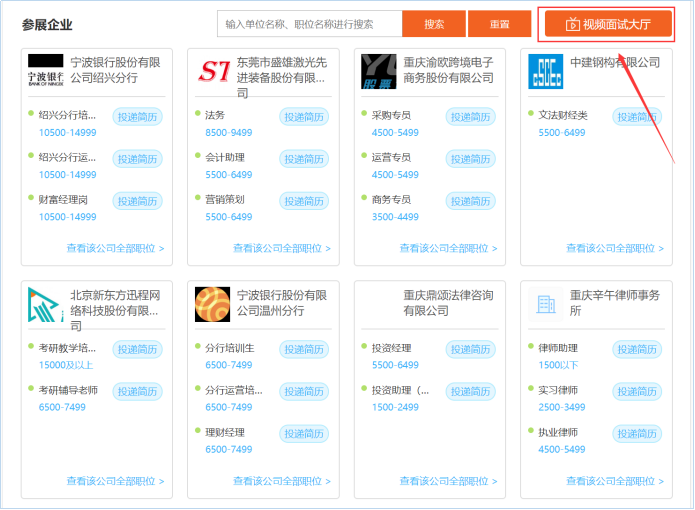Click the orange 搜索 button

pos(434,24)
